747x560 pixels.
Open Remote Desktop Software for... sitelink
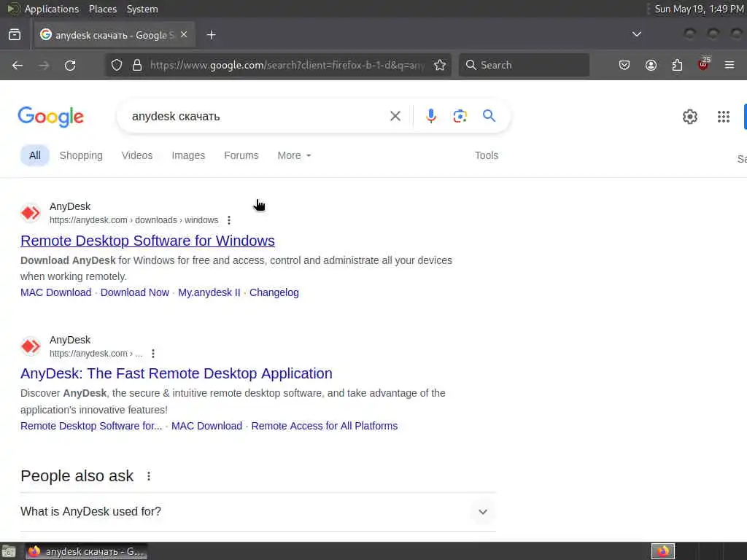tap(91, 426)
